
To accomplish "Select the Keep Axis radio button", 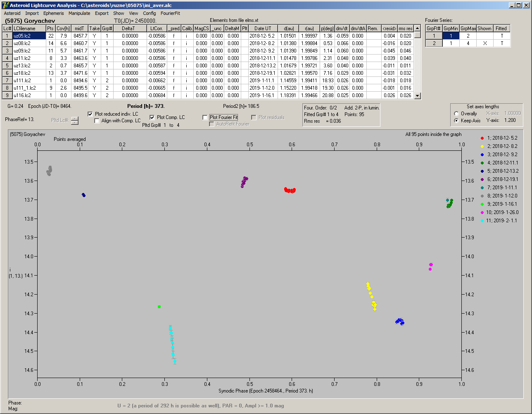I will 456,121.
